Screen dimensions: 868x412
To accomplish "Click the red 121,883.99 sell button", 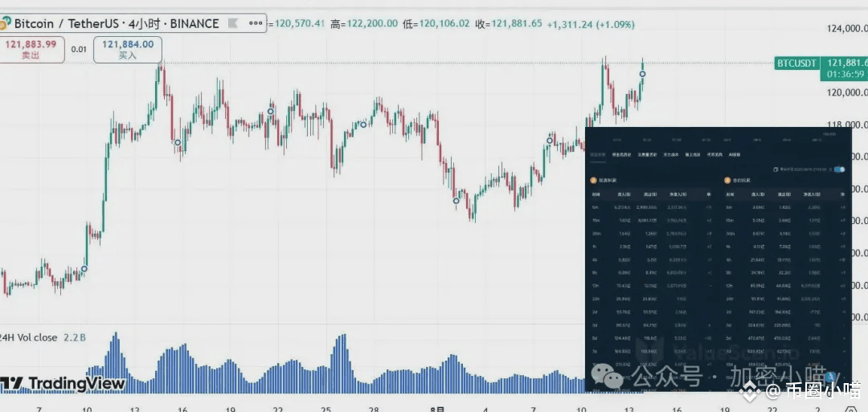I will (x=31, y=49).
